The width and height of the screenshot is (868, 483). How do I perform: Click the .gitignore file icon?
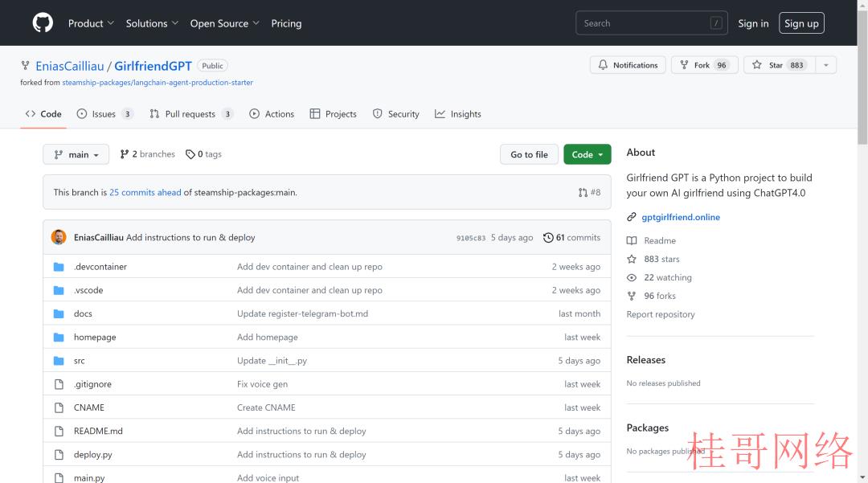pyautogui.click(x=59, y=384)
